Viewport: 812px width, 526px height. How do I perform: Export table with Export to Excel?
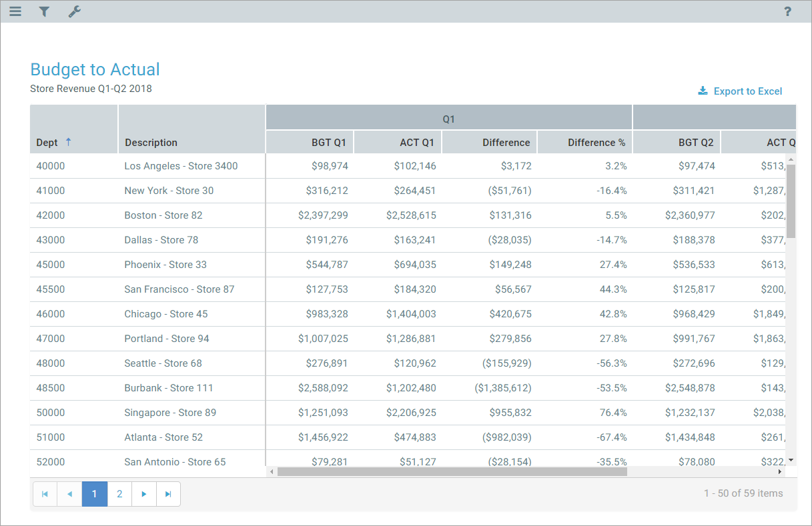point(740,91)
